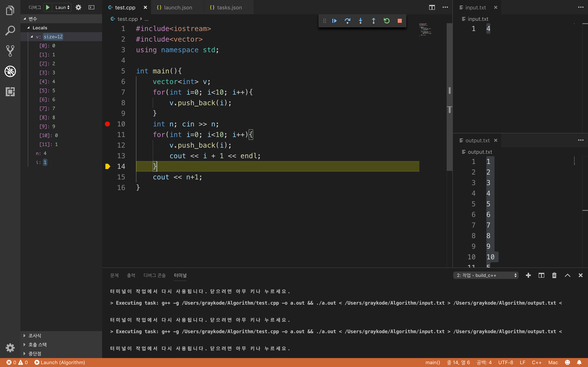Viewport: 588px width, 367px height.
Task: Switch to the launch.json tab
Action: (x=178, y=7)
